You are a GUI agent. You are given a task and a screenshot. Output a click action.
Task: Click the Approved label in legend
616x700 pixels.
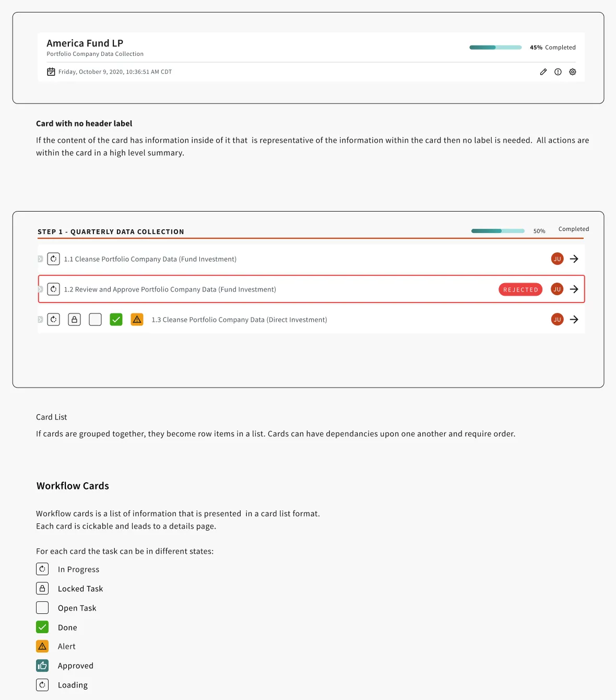pos(76,666)
